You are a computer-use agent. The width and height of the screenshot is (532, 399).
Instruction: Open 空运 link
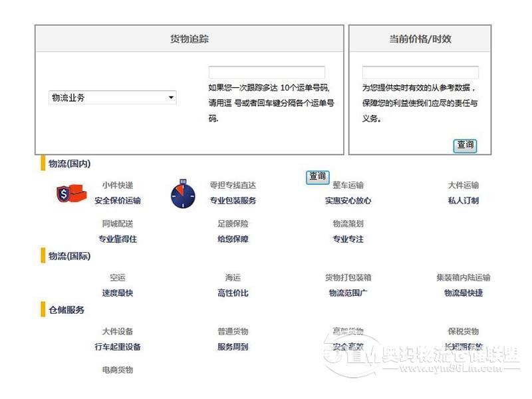coord(118,277)
